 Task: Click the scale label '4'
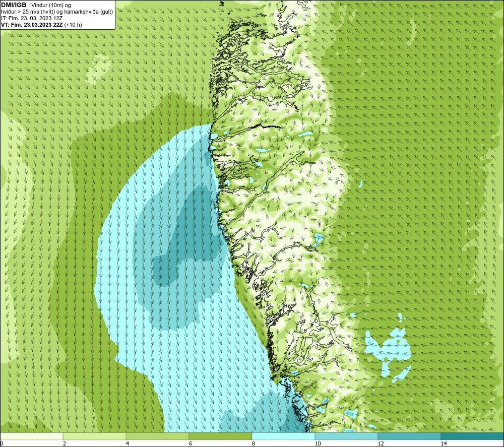pos(128,443)
